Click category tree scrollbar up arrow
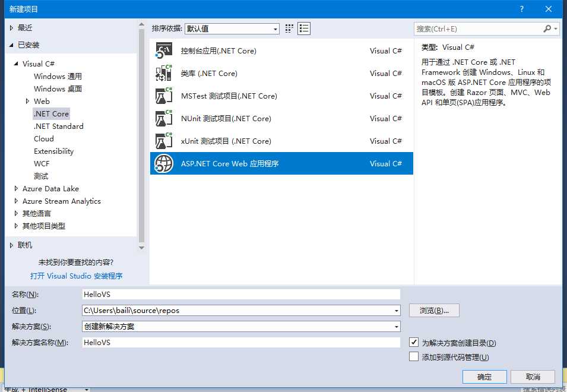 click(x=141, y=24)
